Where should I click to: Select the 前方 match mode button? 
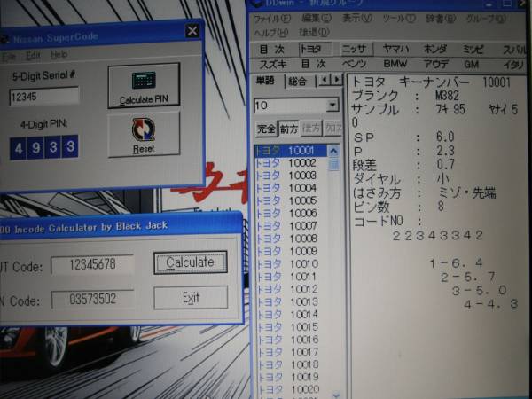click(288, 129)
